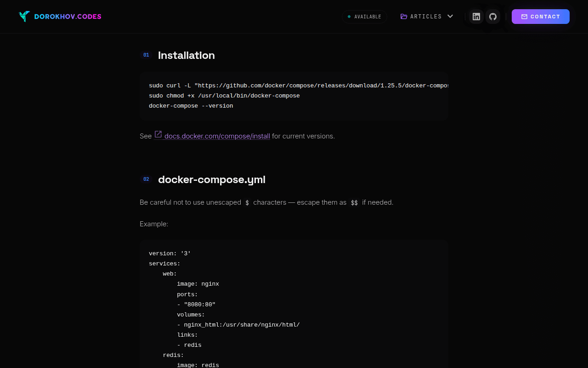The width and height of the screenshot is (588, 368).
Task: Click the "- redis" links entry
Action: tap(189, 345)
